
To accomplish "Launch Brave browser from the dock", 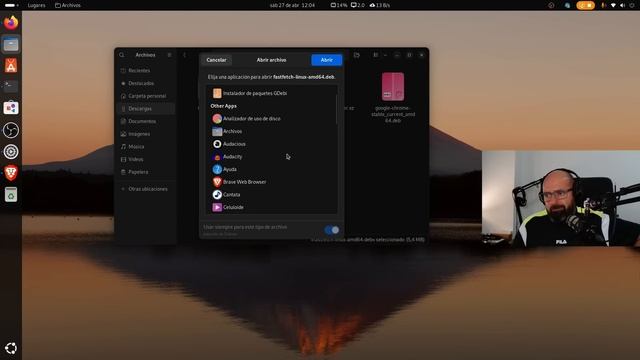I will [11, 173].
